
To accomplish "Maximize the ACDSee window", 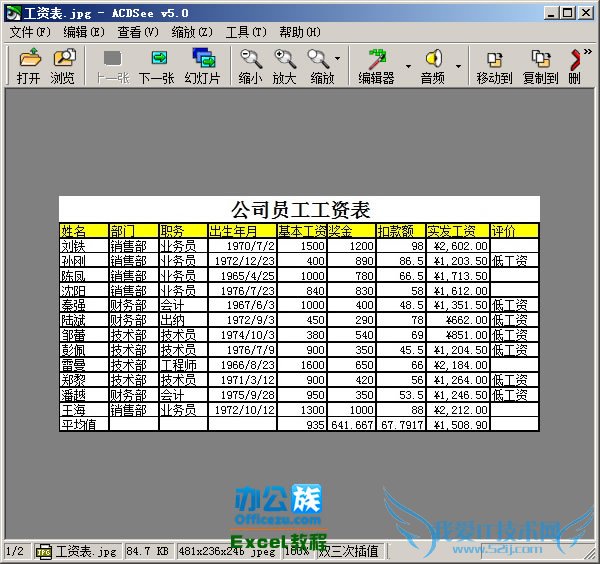I will (x=568, y=13).
